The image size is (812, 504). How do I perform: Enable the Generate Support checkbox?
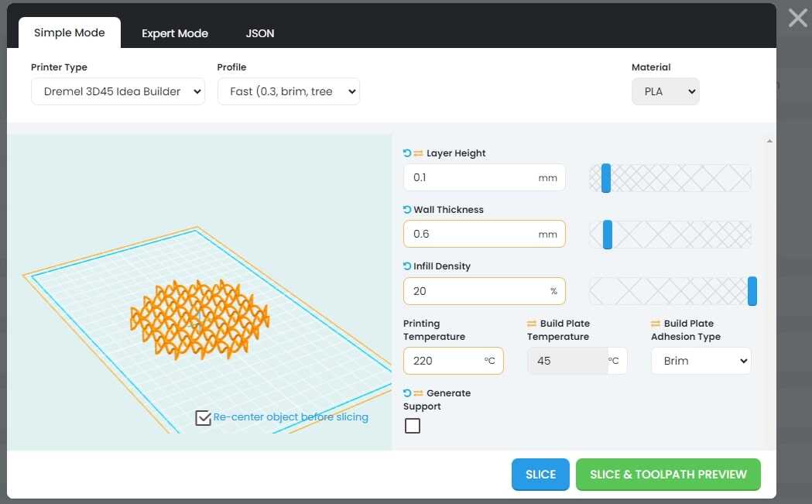click(x=413, y=426)
